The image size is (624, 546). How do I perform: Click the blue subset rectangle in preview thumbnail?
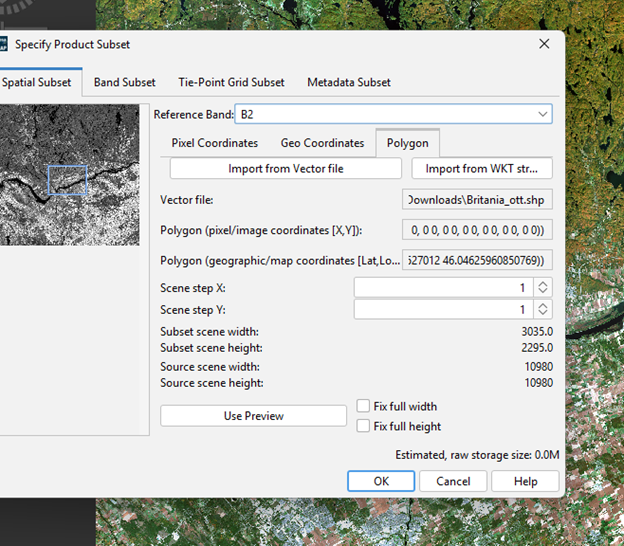[x=67, y=180]
